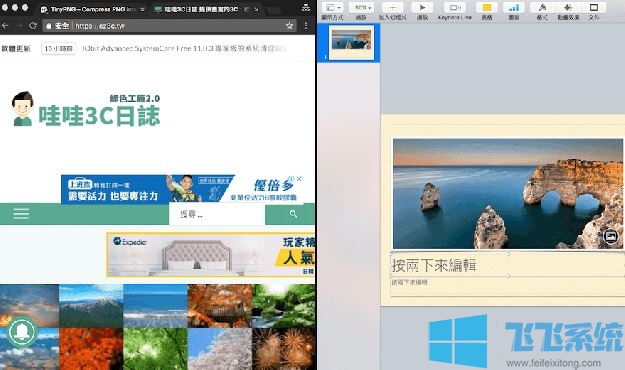
Task: Click the address bar showing ez3c.tw
Action: pyautogui.click(x=169, y=26)
